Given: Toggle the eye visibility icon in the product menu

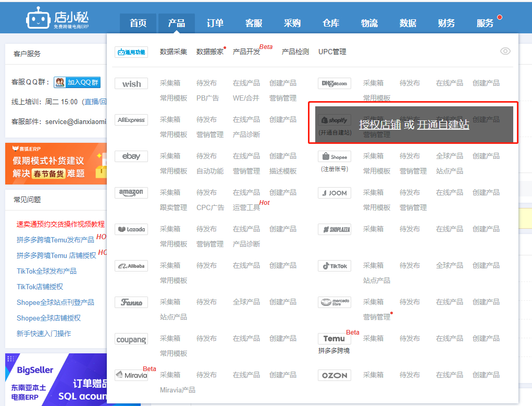Looking at the screenshot, I should [504, 52].
